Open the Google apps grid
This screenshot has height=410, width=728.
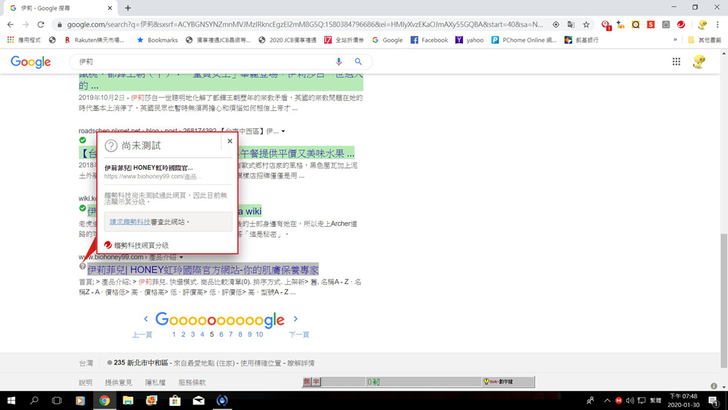(x=676, y=61)
